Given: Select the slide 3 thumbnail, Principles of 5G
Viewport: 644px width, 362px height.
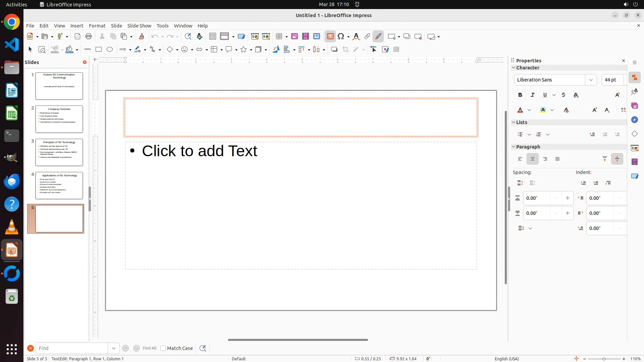Looking at the screenshot, I should (59, 153).
